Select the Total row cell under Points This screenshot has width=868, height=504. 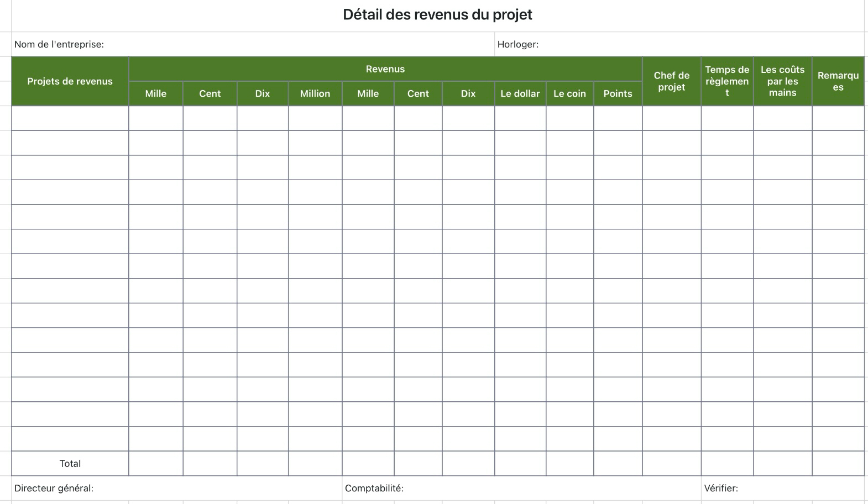click(x=618, y=464)
